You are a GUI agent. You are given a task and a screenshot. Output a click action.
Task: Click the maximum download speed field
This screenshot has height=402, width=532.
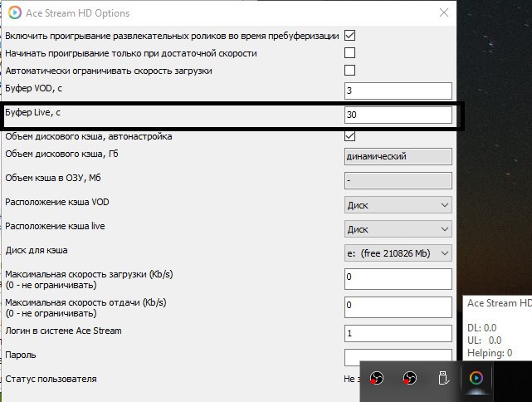click(x=398, y=279)
